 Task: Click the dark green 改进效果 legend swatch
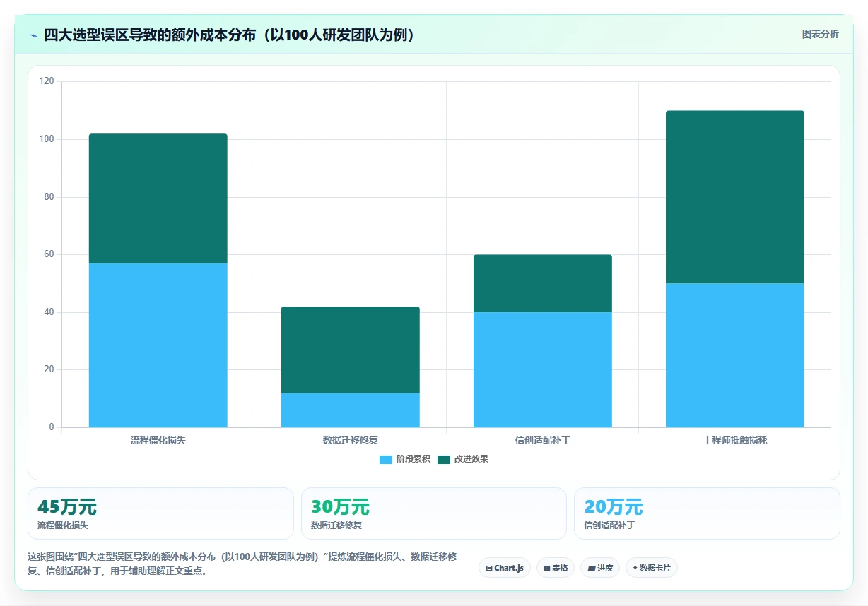(x=444, y=459)
